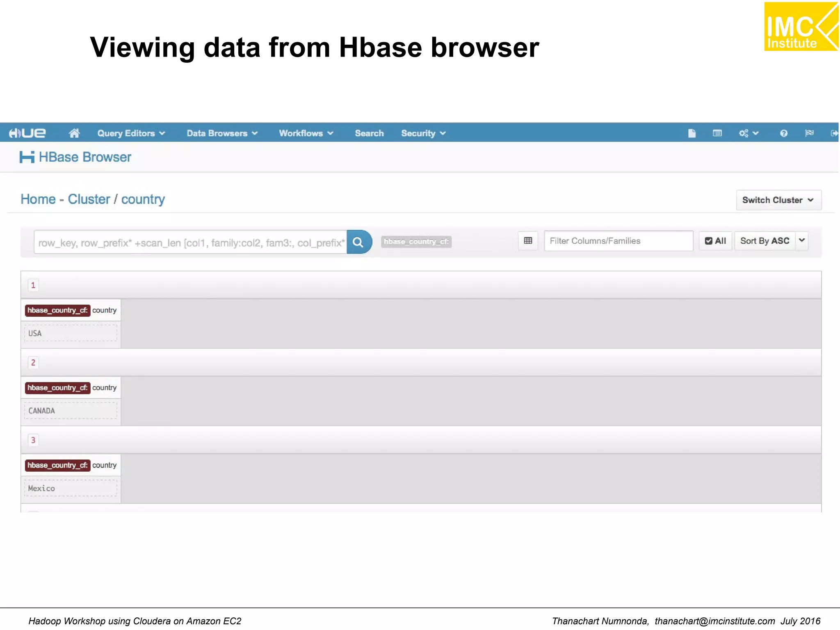Toggle the grid table view icon
840x630 pixels.
528,241
